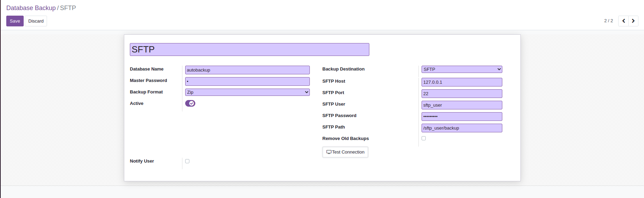
Task: Discard the form changes
Action: [36, 21]
